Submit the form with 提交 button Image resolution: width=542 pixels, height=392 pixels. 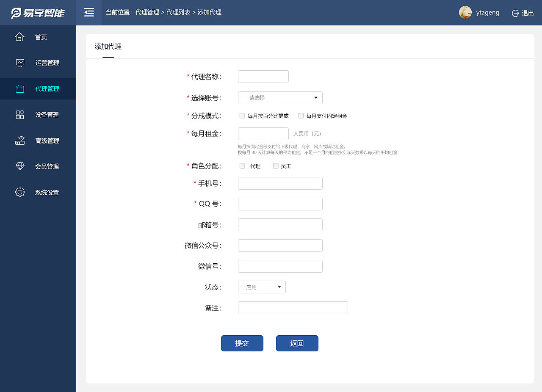[x=242, y=343]
